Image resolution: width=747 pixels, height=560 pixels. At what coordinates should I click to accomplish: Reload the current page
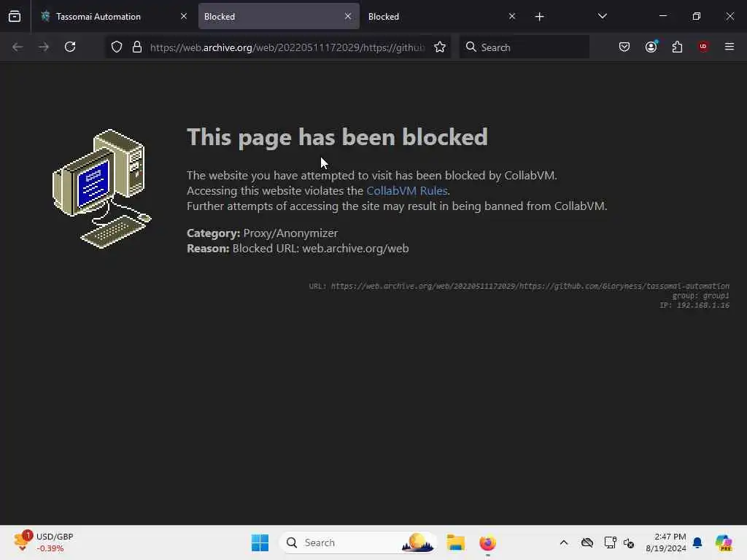tap(70, 47)
